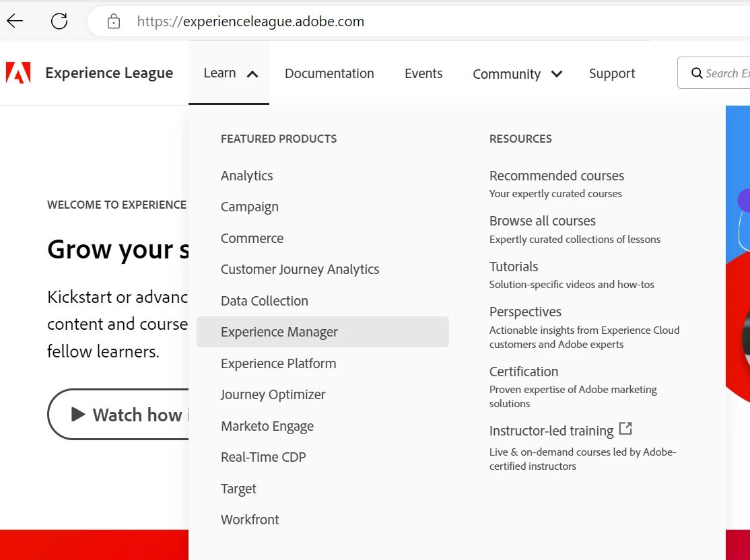750x560 pixels.
Task: Click 'Expertly curated collections of lessons' text
Action: click(x=575, y=239)
